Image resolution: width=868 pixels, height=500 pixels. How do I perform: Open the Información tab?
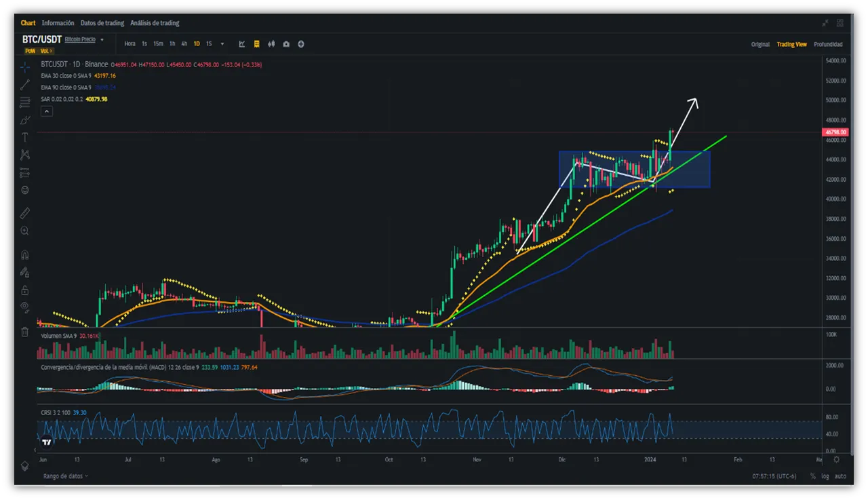58,23
